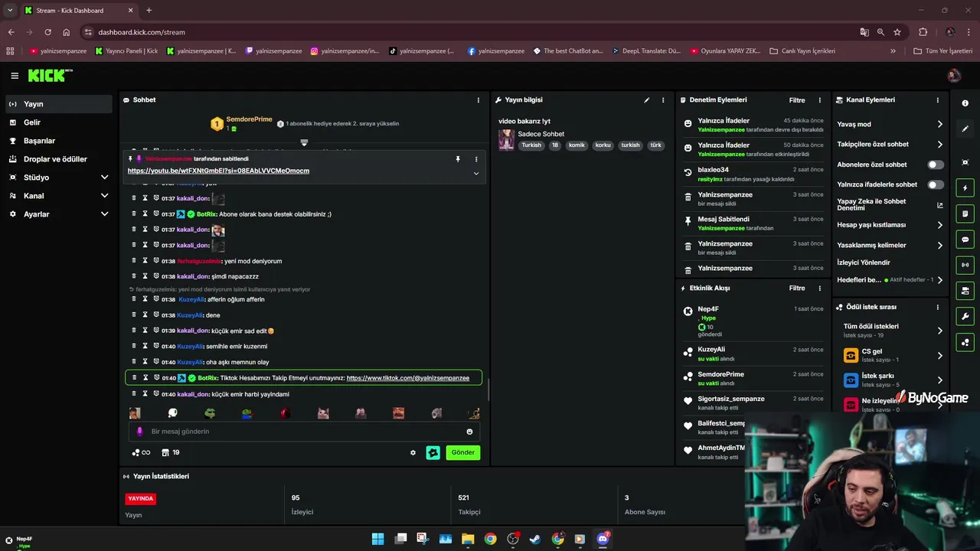Click İzleyici Yönlendir
The height and width of the screenshot is (551, 980).
(x=864, y=262)
